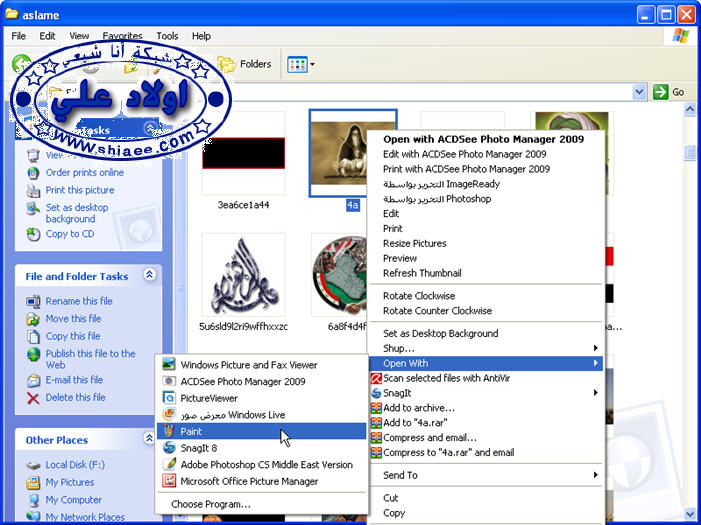Click the SnagIt 8 icon
The image size is (701, 525).
click(x=169, y=448)
